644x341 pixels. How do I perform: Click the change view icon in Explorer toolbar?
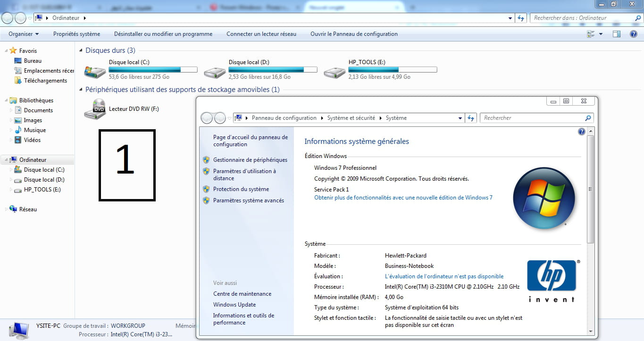(591, 34)
